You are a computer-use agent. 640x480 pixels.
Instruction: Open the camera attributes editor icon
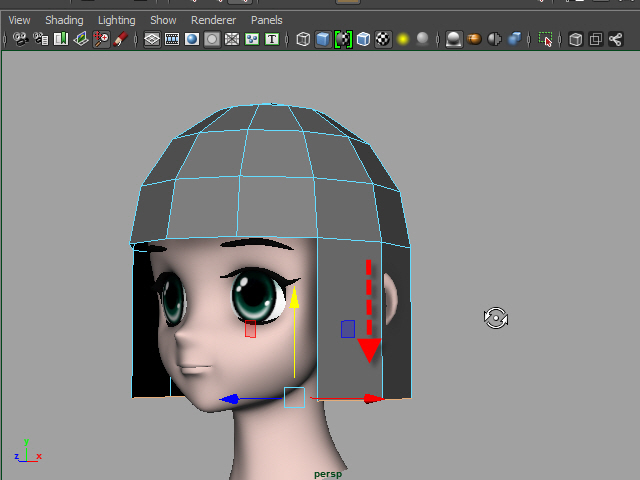coord(41,40)
